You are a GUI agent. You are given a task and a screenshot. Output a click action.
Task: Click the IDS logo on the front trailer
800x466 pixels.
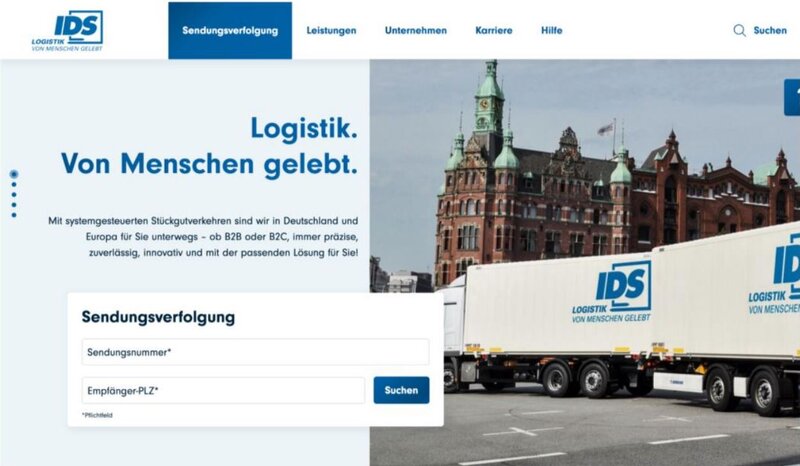click(612, 292)
